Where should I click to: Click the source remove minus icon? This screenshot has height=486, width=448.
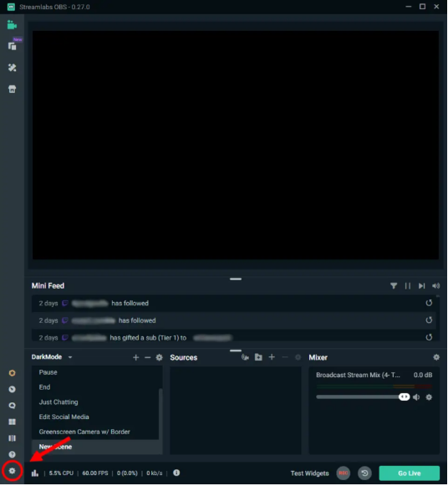pos(285,358)
